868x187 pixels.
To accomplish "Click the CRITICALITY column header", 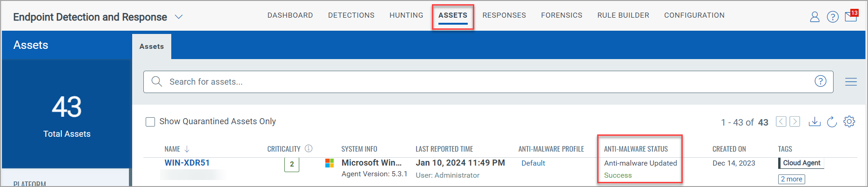I will 283,149.
